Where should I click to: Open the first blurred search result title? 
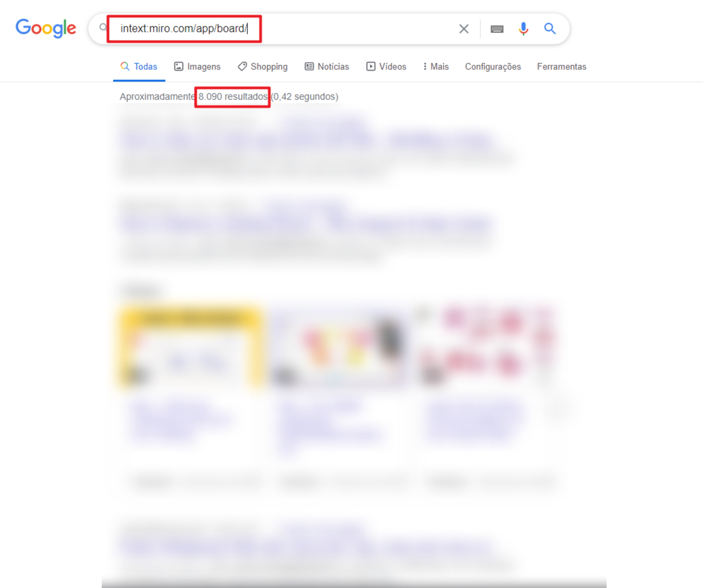(306, 140)
